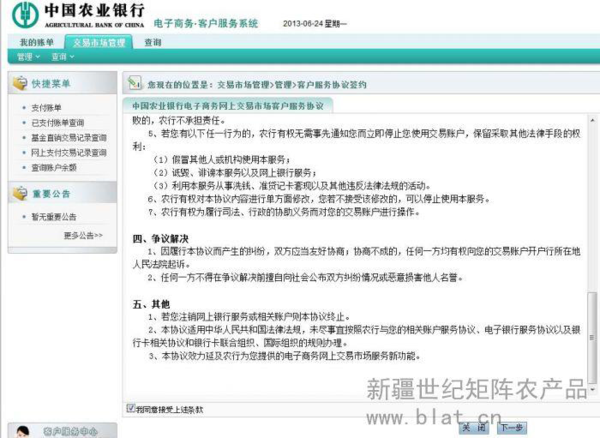Click the current location breadcrumb icon
Screen dimensions: 600x438
[135, 83]
